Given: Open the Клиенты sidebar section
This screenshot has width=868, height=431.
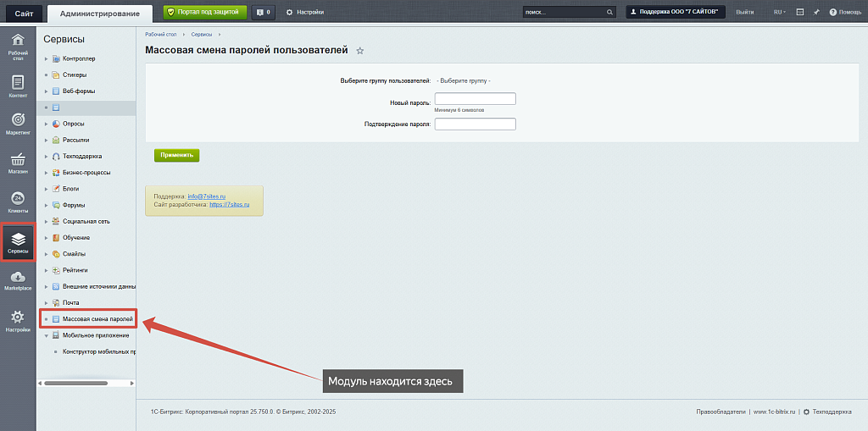Looking at the screenshot, I should tap(17, 202).
